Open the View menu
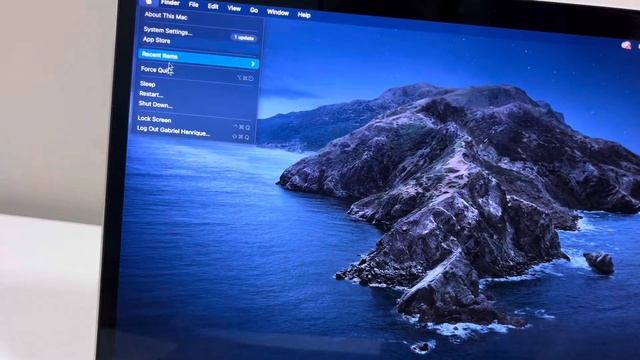 pos(234,8)
